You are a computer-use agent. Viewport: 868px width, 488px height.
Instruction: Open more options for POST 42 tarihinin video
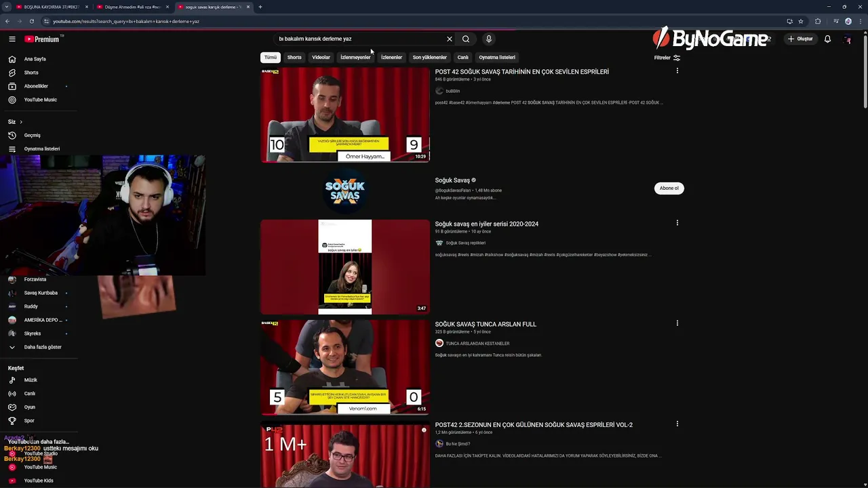point(677,71)
